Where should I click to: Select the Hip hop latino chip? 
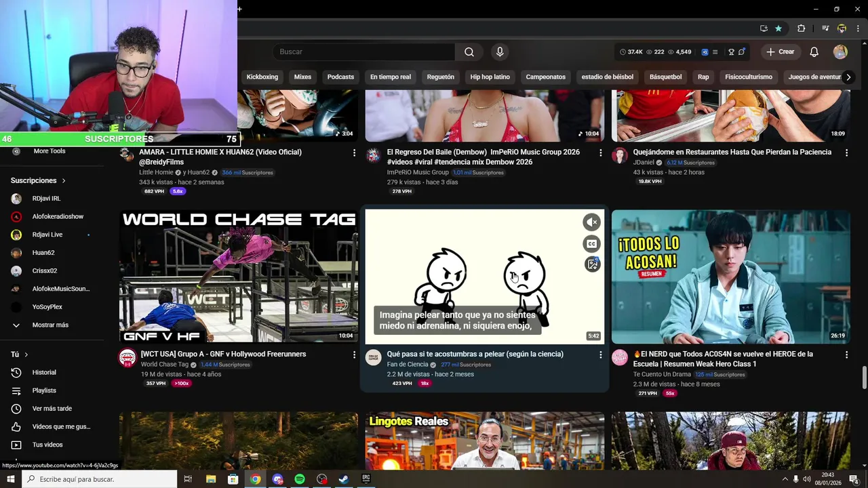[x=490, y=77]
